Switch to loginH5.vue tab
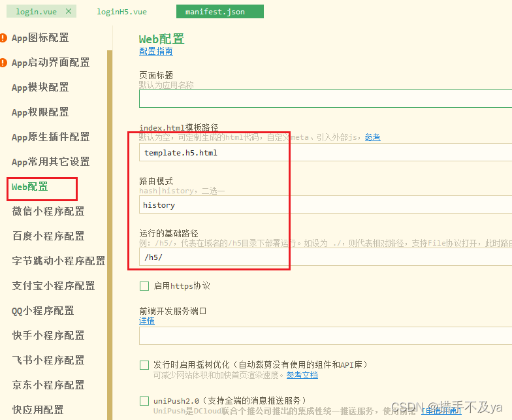The width and height of the screenshot is (512, 420). point(121,12)
